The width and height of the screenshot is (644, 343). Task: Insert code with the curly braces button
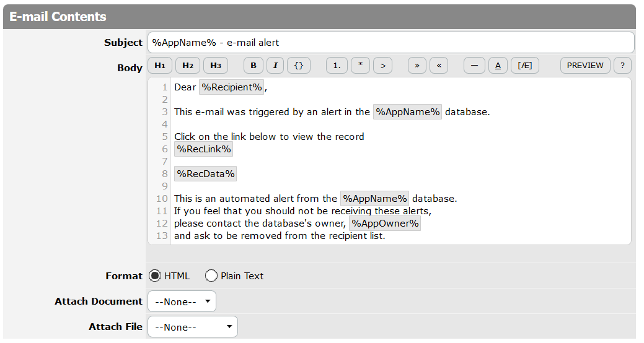tap(299, 66)
